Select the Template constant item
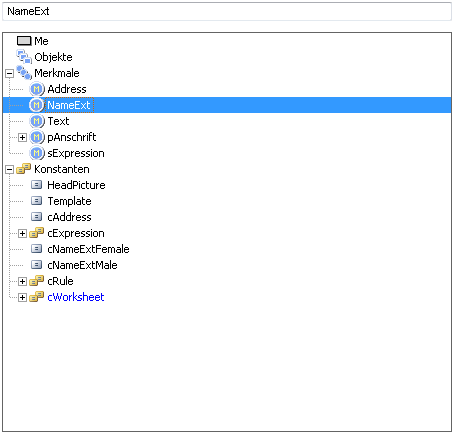Viewport: 454px width, 434px height. (69, 201)
